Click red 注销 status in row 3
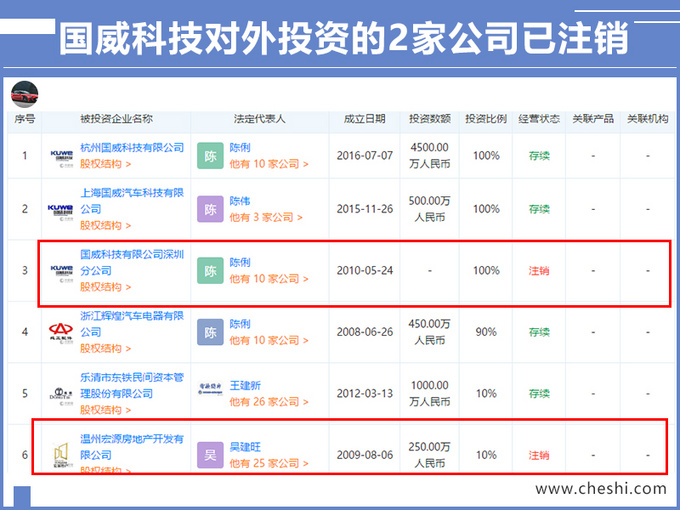Image resolution: width=680 pixels, height=510 pixels. click(539, 271)
